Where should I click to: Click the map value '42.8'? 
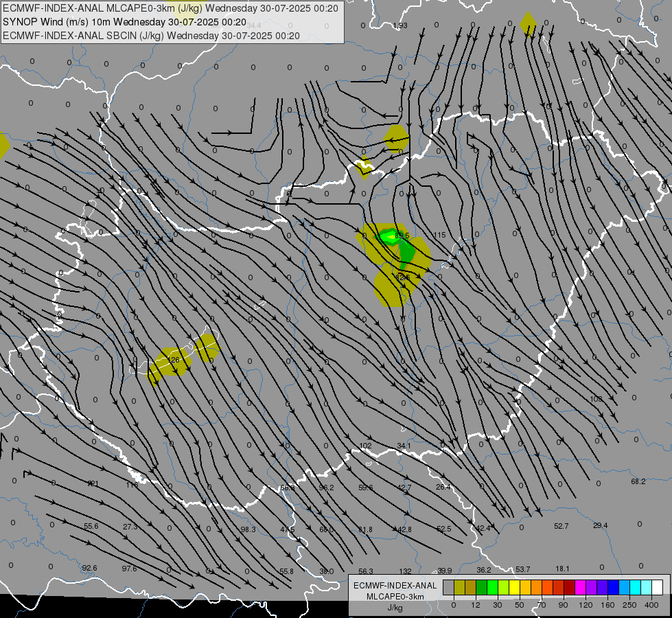coord(404,529)
